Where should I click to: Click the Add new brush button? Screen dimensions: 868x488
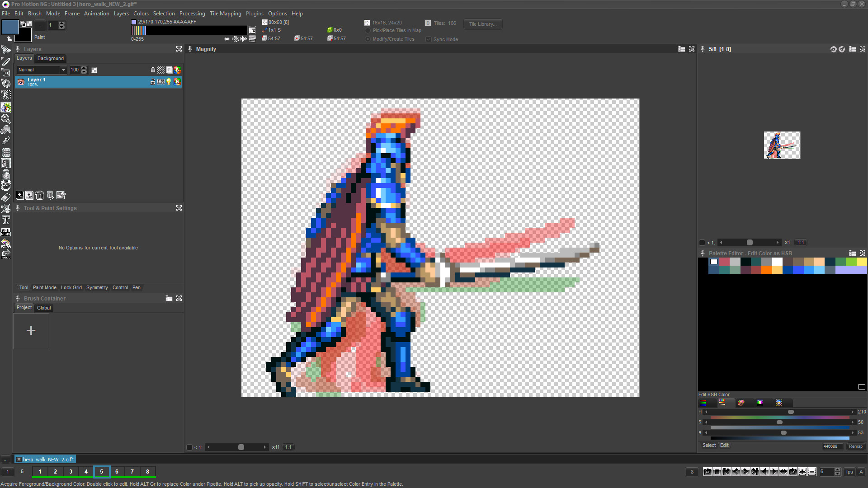31,330
